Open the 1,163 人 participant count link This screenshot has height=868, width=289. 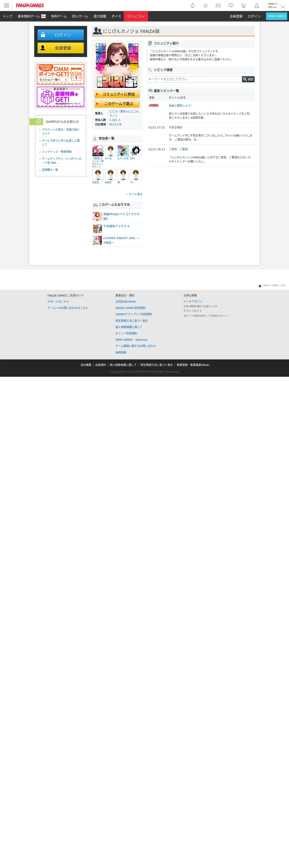[115, 120]
